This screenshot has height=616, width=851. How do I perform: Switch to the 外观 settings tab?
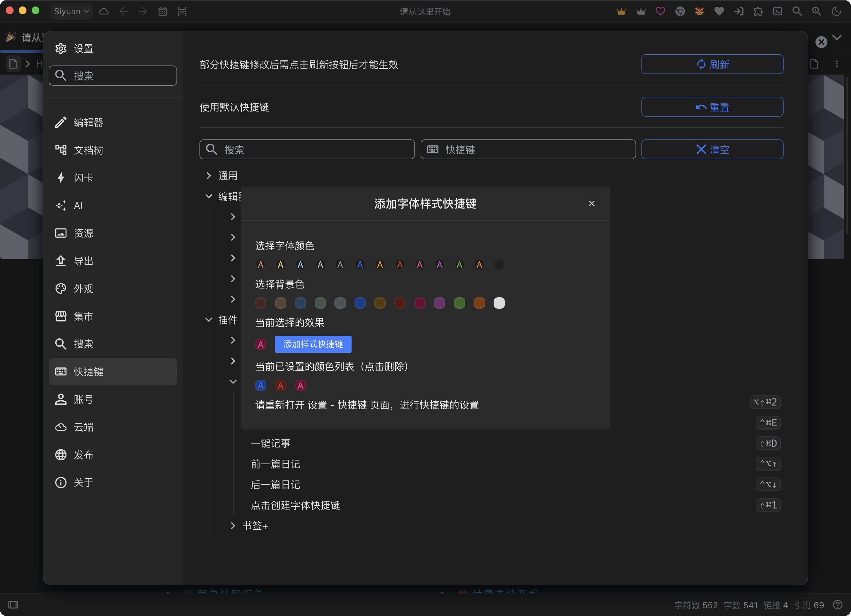83,289
